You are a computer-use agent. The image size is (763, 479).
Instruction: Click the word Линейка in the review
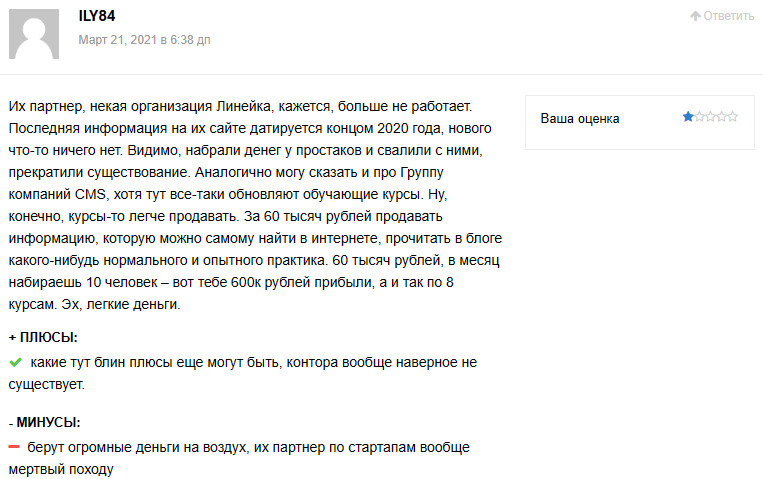click(243, 106)
